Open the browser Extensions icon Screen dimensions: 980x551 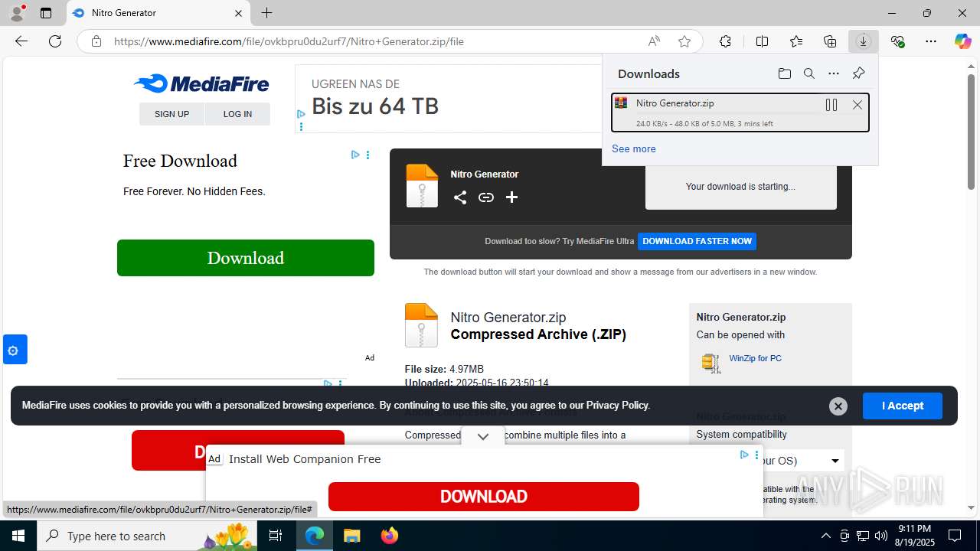click(x=725, y=41)
